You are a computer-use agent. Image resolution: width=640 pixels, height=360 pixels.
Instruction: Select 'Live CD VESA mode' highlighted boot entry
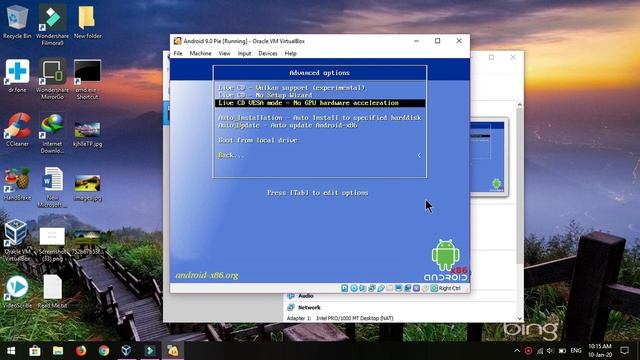(x=320, y=103)
